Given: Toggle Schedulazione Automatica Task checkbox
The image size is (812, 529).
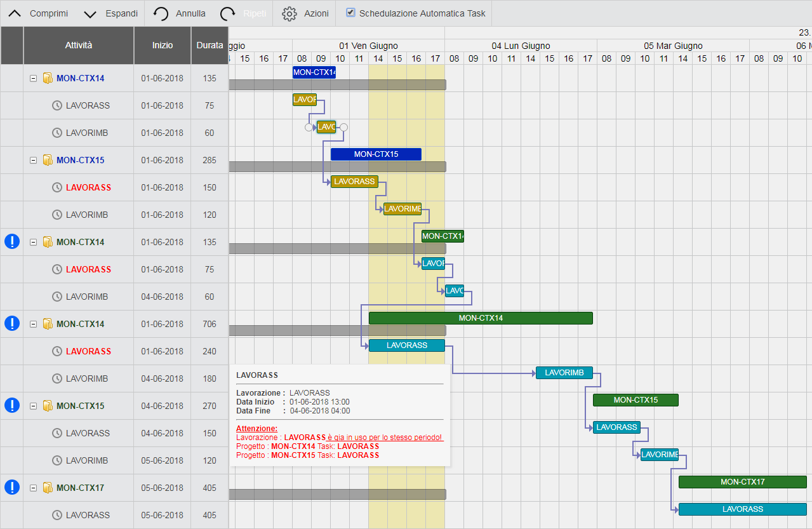Looking at the screenshot, I should (350, 13).
